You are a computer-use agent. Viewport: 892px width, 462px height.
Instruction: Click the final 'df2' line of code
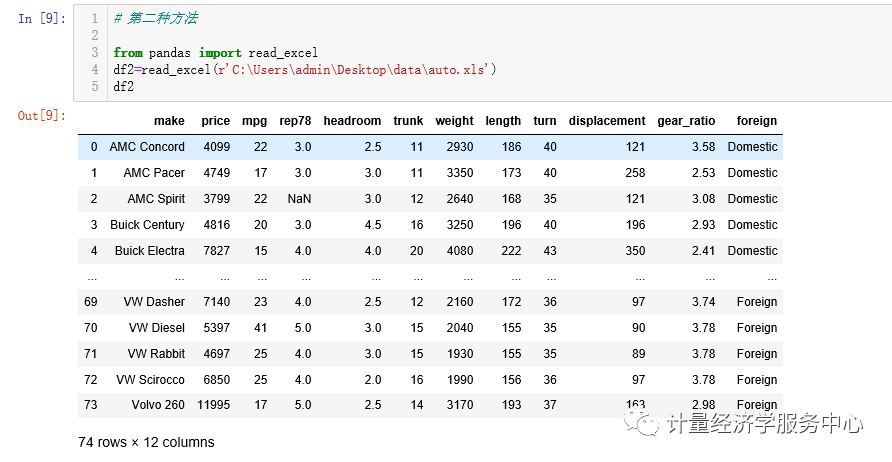click(123, 86)
